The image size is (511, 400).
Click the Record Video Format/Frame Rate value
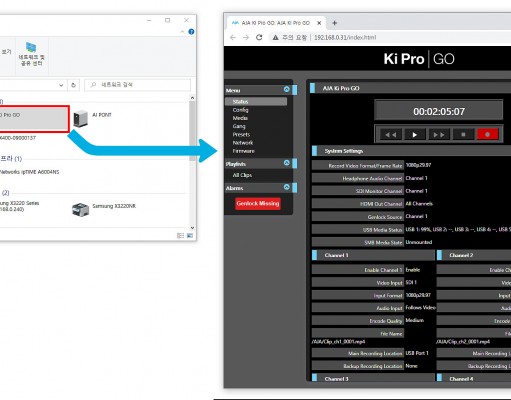point(418,165)
